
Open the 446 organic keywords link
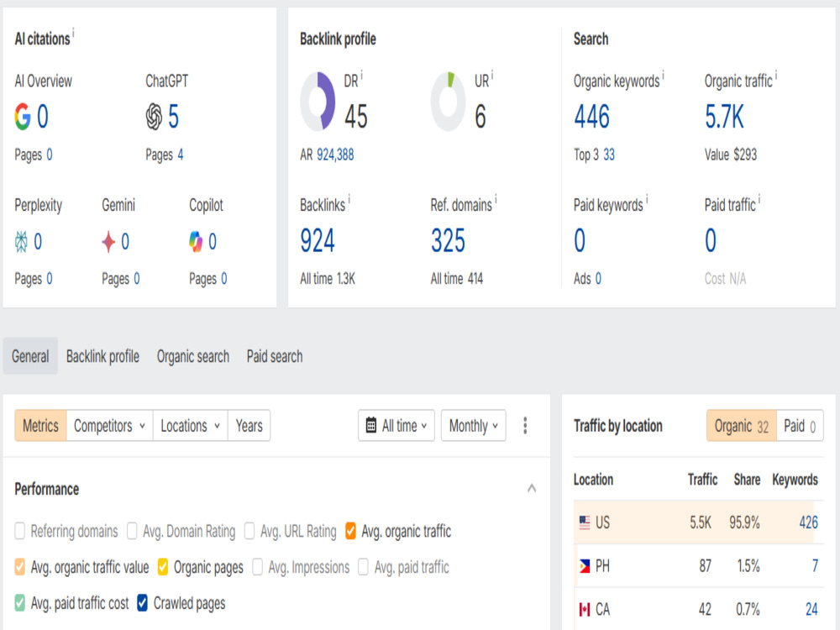[592, 116]
